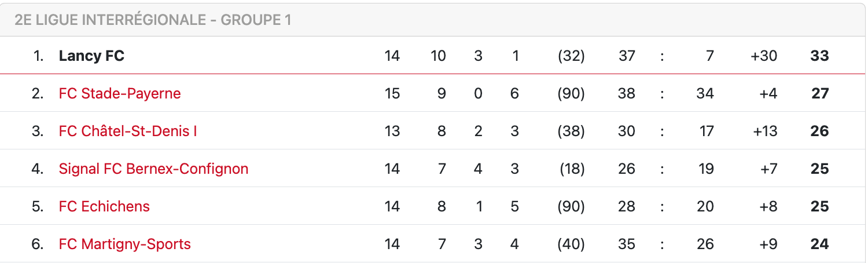
Task: Click FC Stade-Payerne's 27 points total
Action: point(820,93)
